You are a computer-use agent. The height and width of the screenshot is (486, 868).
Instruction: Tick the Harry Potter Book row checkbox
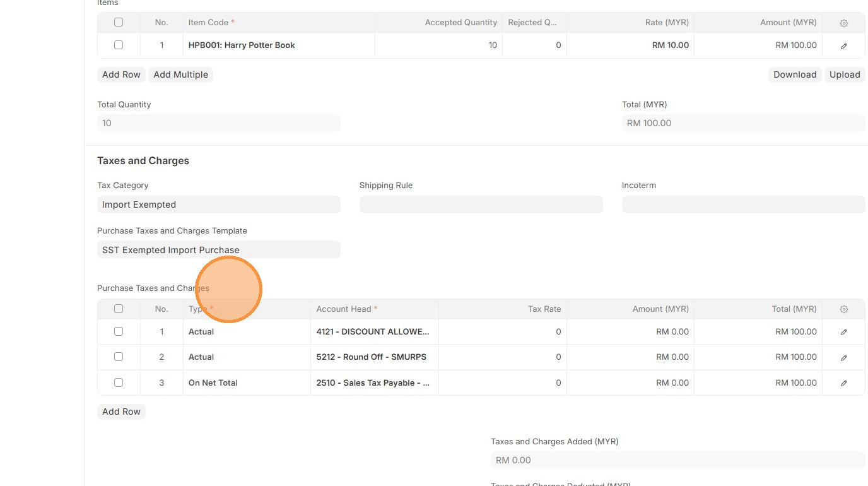(x=119, y=45)
